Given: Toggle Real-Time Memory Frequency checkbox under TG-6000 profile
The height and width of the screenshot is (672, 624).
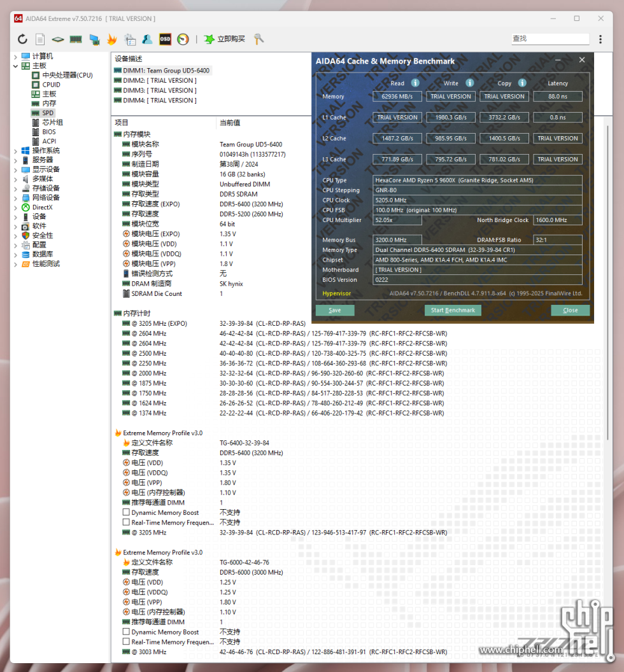Looking at the screenshot, I should click(x=126, y=641).
